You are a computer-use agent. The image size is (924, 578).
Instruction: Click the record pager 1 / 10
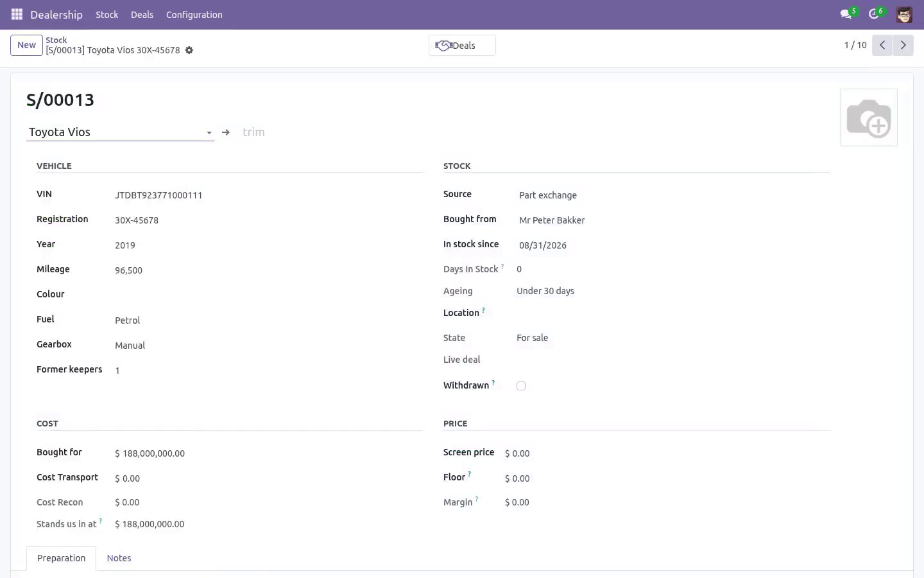855,45
